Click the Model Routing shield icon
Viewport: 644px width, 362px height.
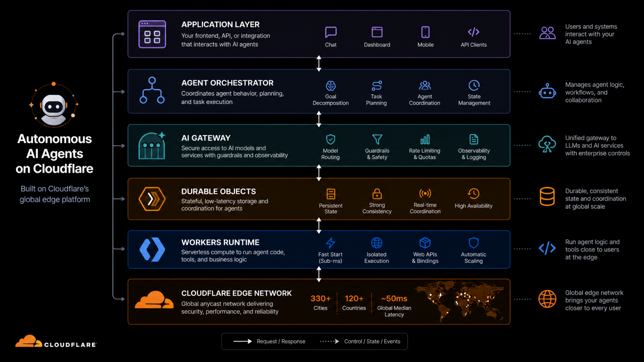[x=330, y=139]
